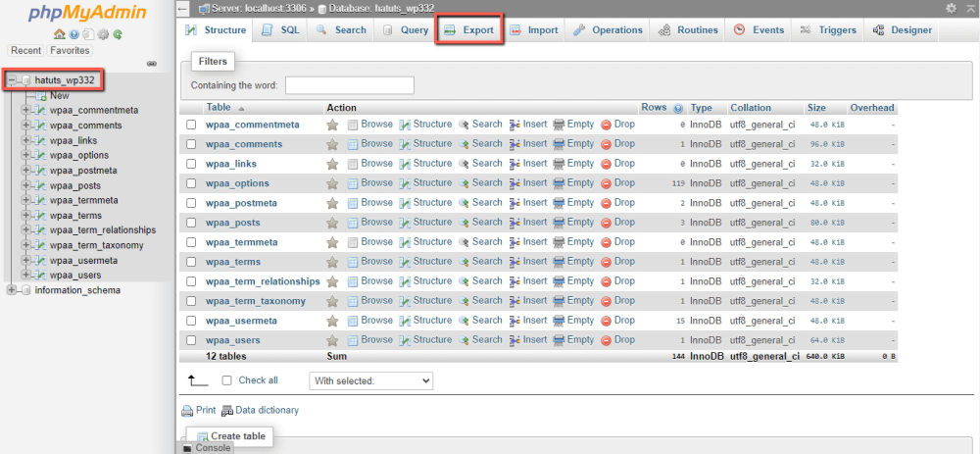
Task: Expand wpaa_term_relationships in the sidebar tree
Action: (26, 230)
